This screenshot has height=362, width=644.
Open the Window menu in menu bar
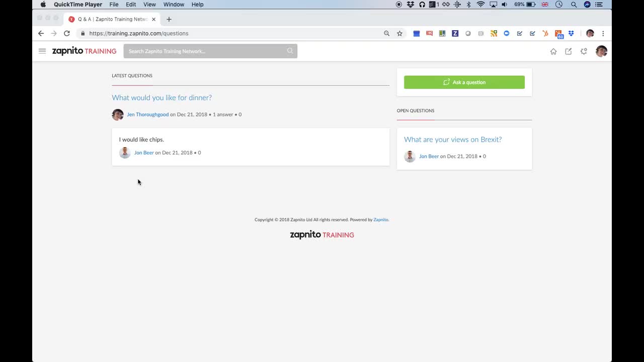174,5
